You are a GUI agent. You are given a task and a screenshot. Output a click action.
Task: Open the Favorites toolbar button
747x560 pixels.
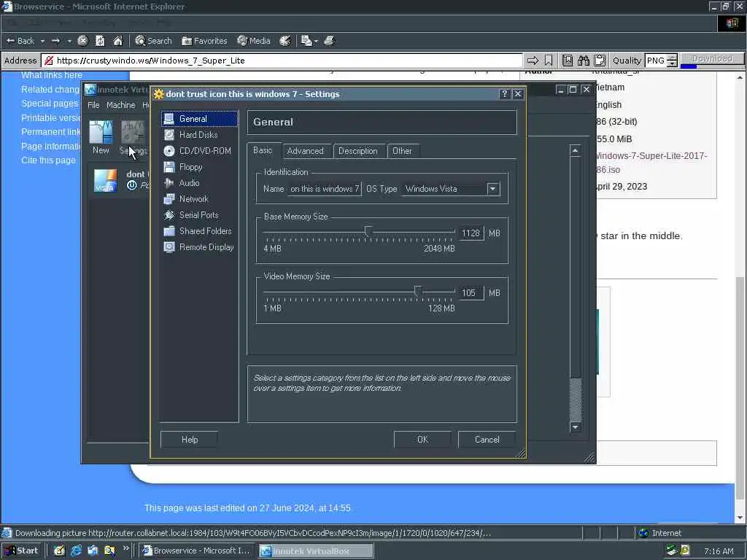[204, 41]
